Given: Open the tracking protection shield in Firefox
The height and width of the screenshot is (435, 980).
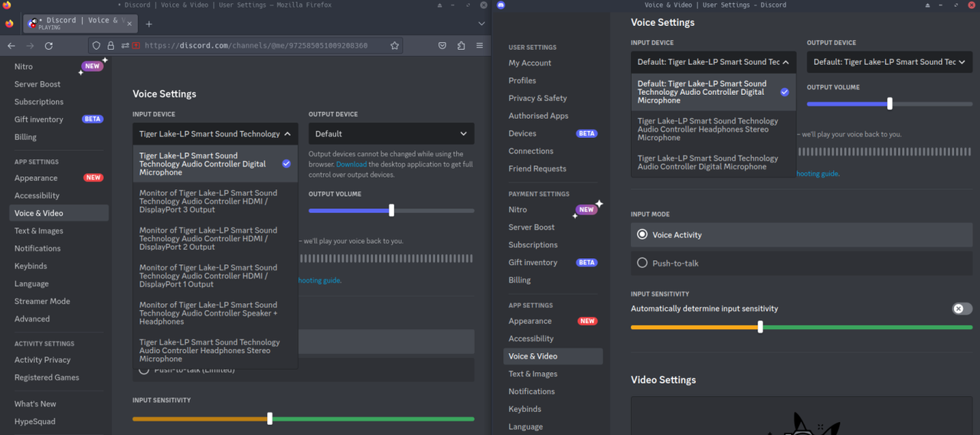Looking at the screenshot, I should click(96, 46).
